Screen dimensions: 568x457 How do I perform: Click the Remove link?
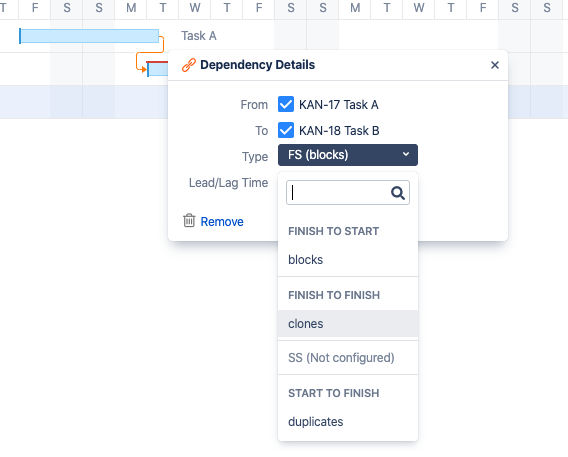pos(222,222)
